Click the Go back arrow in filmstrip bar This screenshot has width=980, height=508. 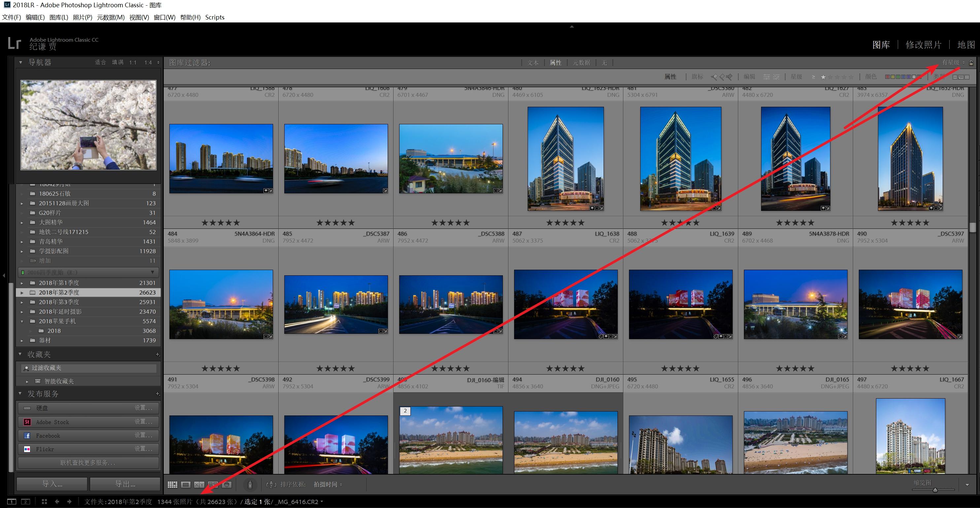pos(57,501)
